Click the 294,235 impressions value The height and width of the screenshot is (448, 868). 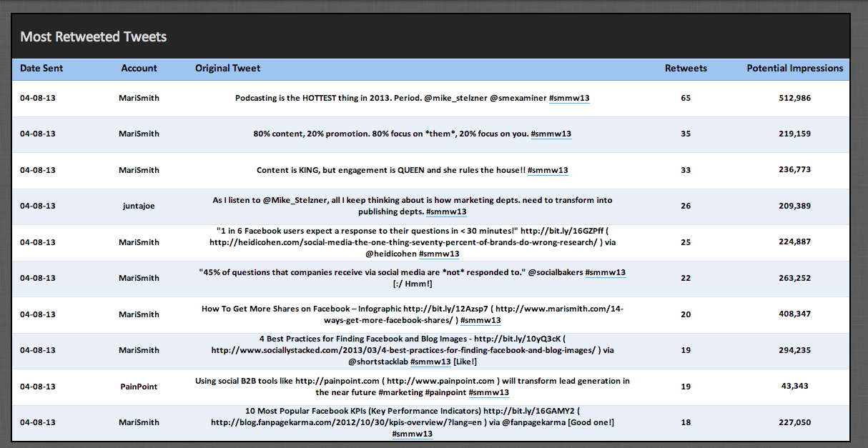pos(795,350)
